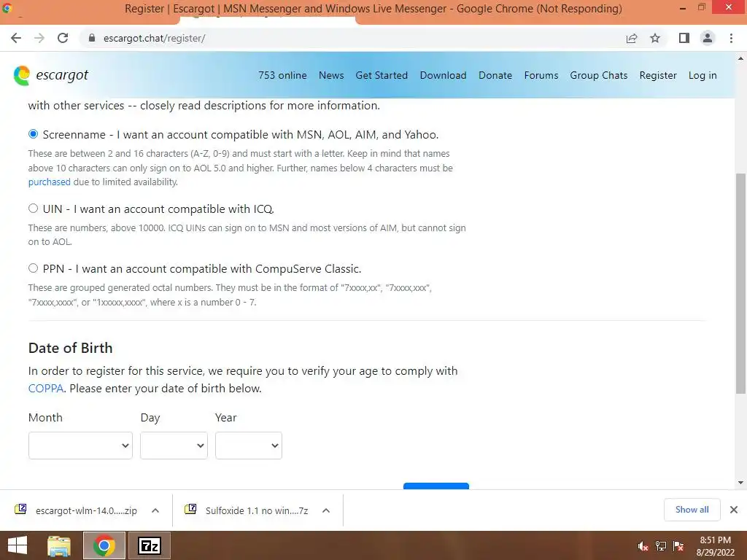Reload the escargot register page
Screen dimensions: 747x560
pos(63,38)
